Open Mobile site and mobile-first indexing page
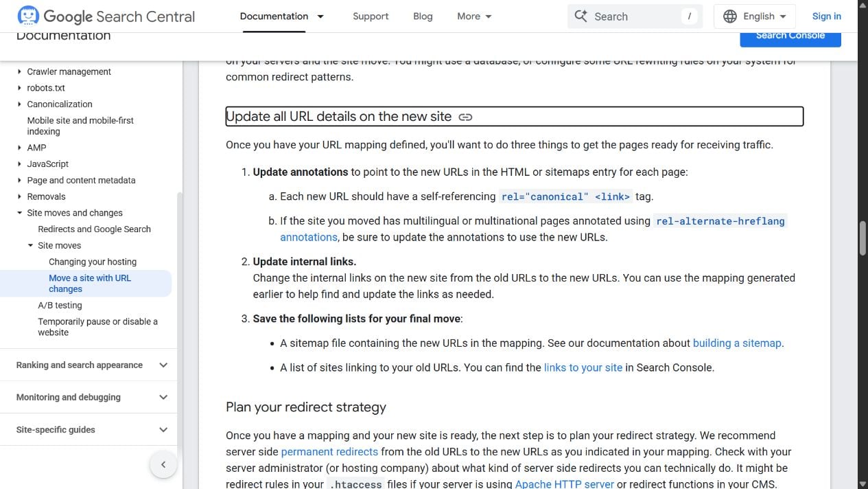 point(80,126)
